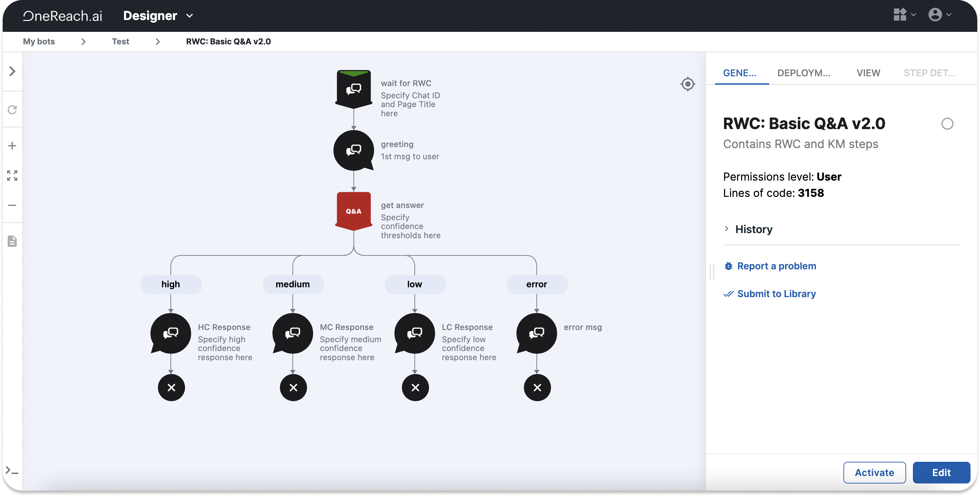Click the fit-to-screen arrows icon
Screen dimensions: 980x496
pyautogui.click(x=12, y=175)
